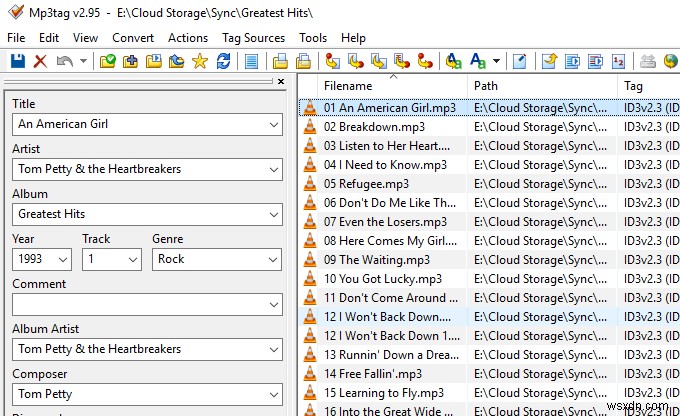This screenshot has width=680, height=416.
Task: Open the Tools menu
Action: click(x=313, y=38)
